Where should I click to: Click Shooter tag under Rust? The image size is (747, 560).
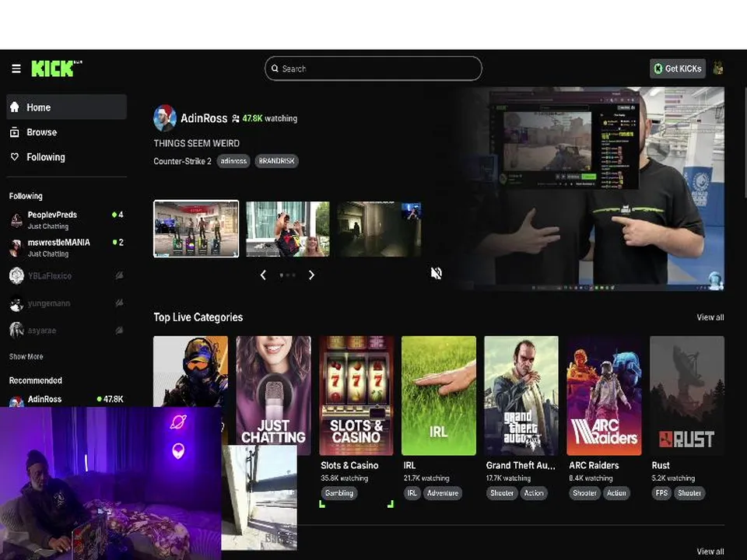pos(689,493)
